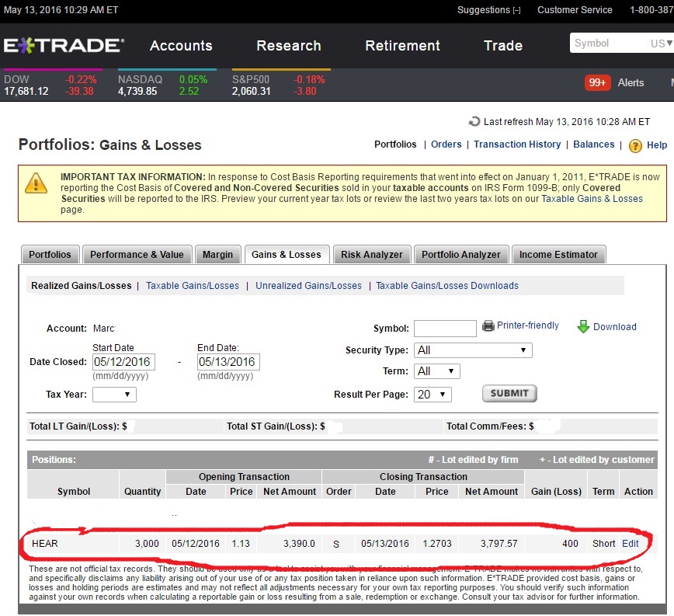The image size is (674, 616).
Task: Click the Download link
Action: [615, 327]
